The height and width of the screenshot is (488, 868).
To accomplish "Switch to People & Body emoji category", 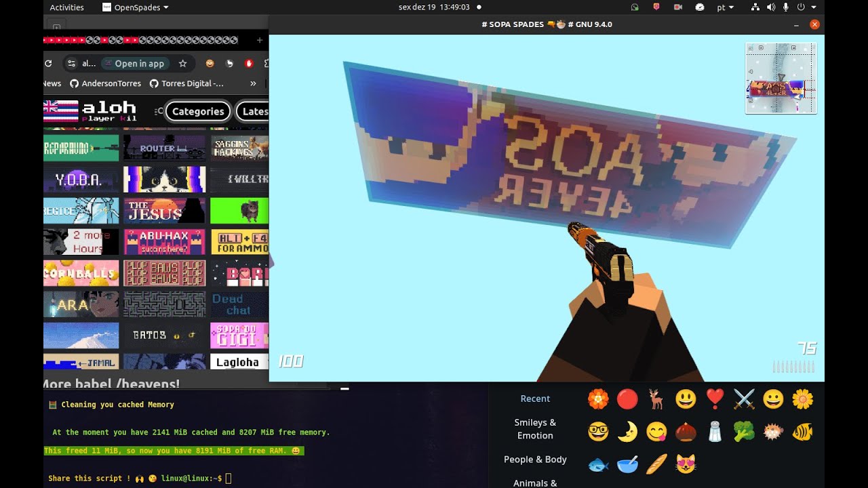I will (535, 460).
